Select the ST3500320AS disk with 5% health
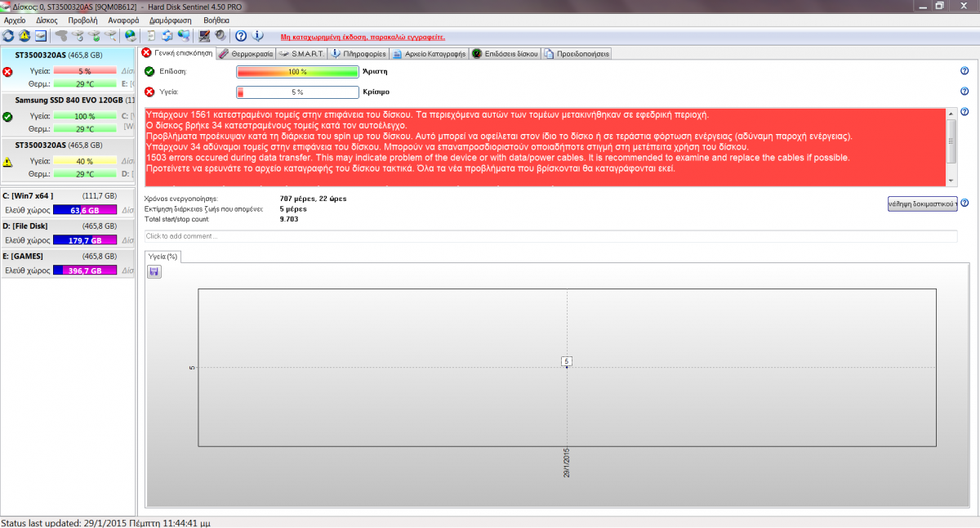 pyautogui.click(x=69, y=69)
